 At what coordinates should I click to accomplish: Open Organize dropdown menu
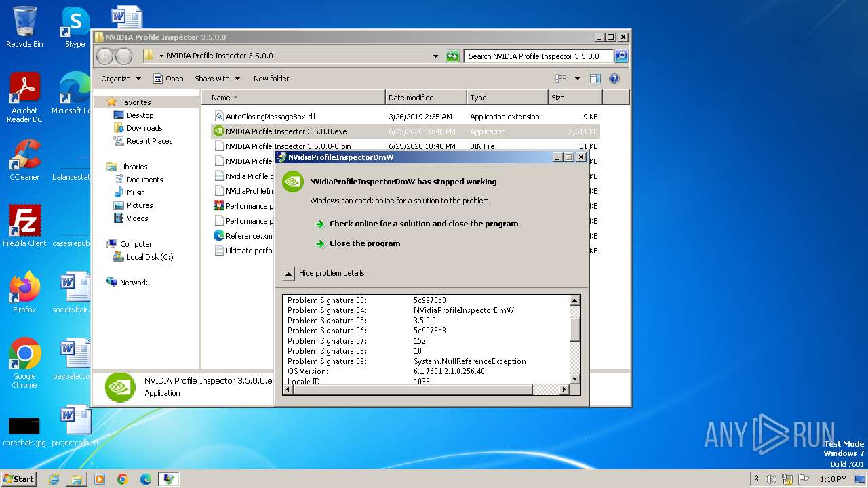121,79
